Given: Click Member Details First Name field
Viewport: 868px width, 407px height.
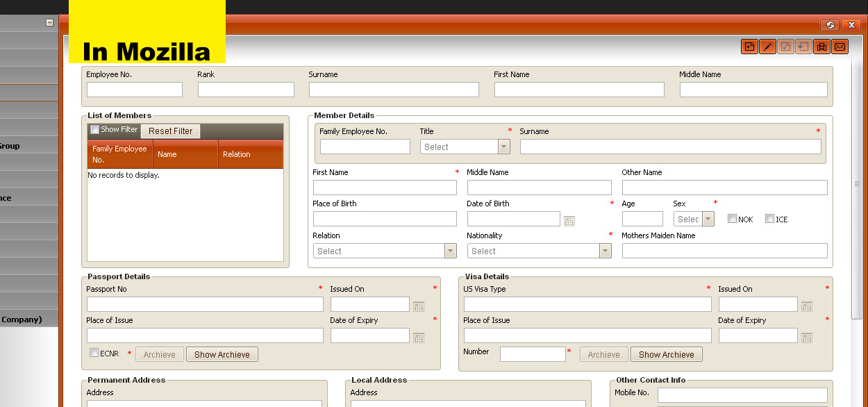Looking at the screenshot, I should [385, 188].
